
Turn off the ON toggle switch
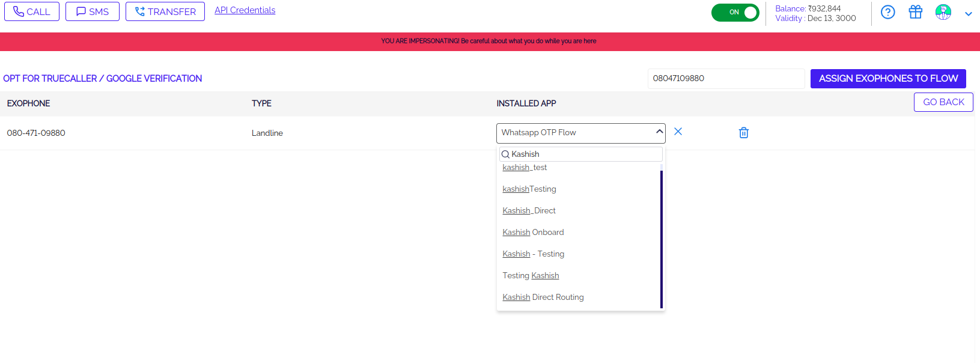[735, 13]
